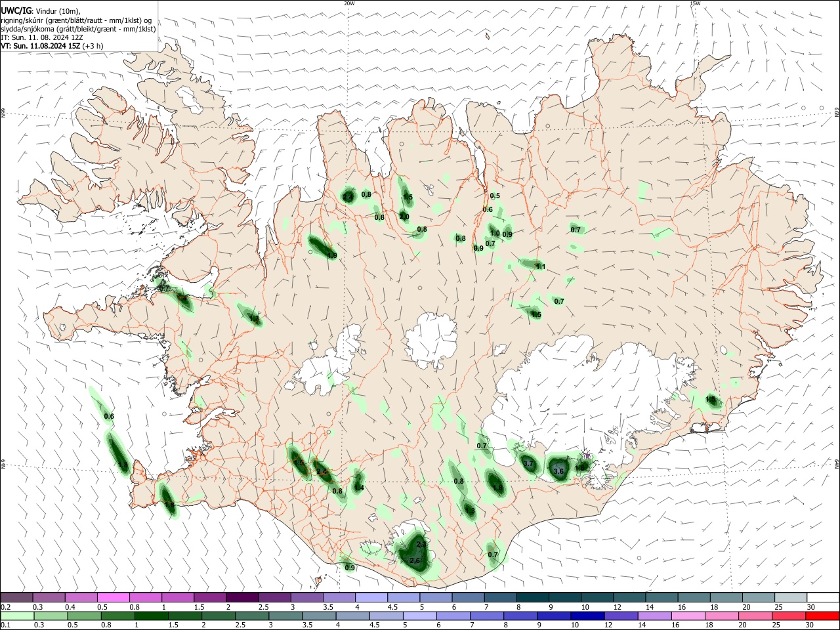Click the 1.0 precipitation value label
The height and width of the screenshot is (630, 840).
click(495, 233)
